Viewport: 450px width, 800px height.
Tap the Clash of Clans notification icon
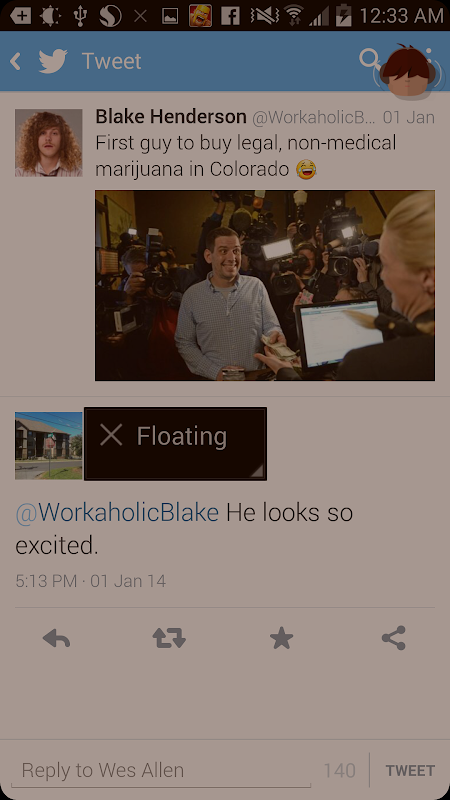point(200,16)
